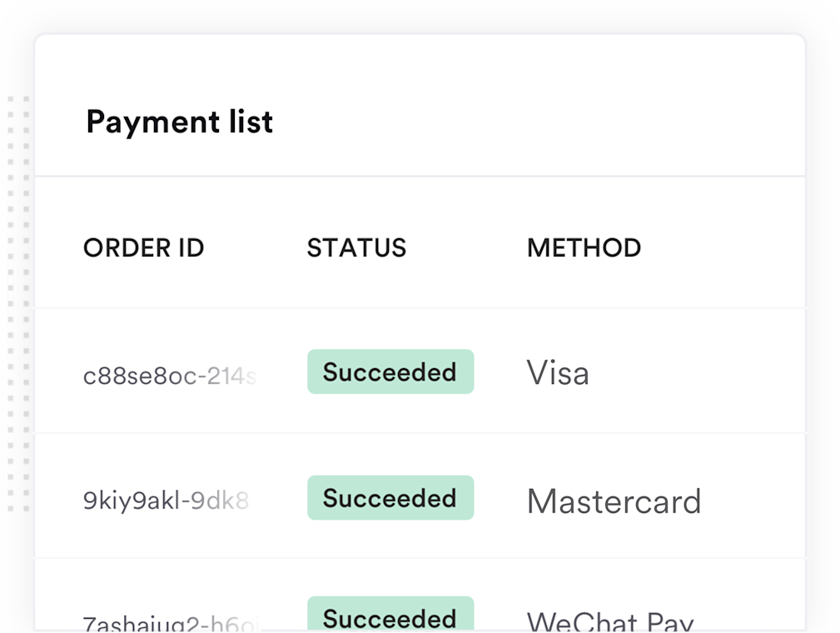Sort by METHOD column header
This screenshot has height=633, width=840.
pos(584,248)
